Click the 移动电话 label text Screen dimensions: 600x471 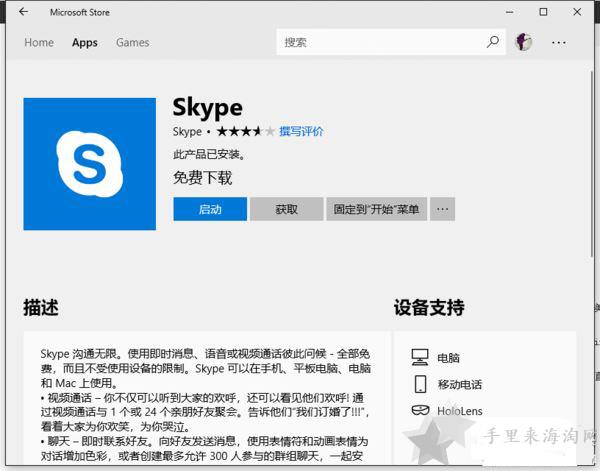pos(460,384)
